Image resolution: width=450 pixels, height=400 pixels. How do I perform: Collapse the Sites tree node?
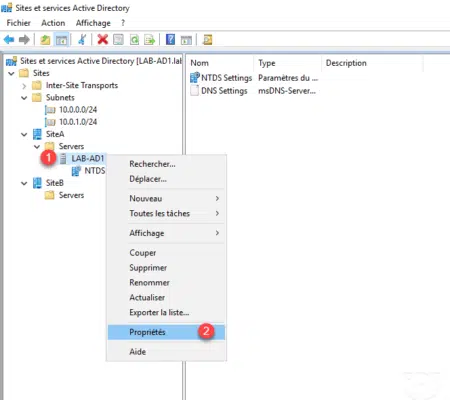pos(11,73)
